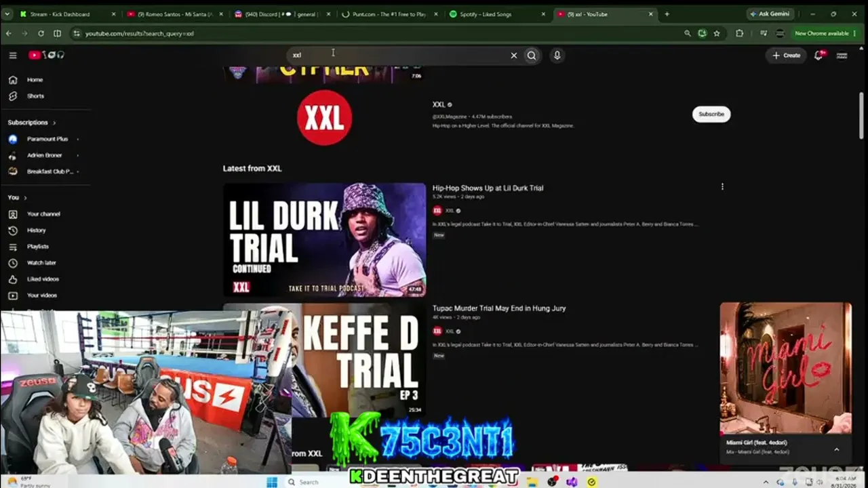Submit the search with the magnifier button
The width and height of the screenshot is (868, 488).
(532, 56)
